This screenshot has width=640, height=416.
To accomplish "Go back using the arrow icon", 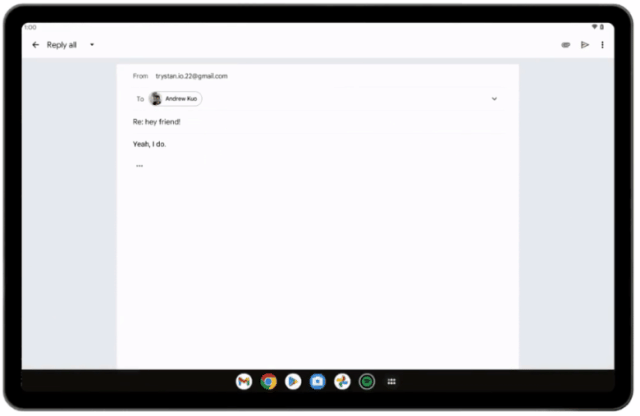I will 36,45.
